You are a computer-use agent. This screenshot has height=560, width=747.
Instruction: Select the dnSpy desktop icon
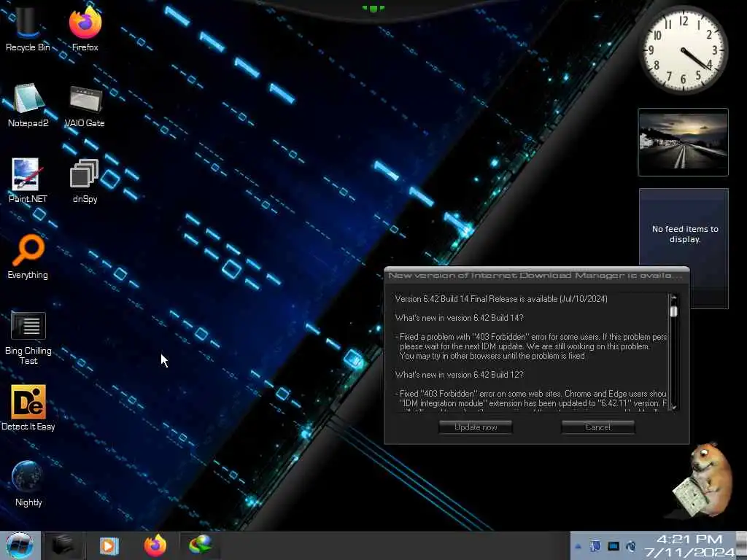point(85,181)
